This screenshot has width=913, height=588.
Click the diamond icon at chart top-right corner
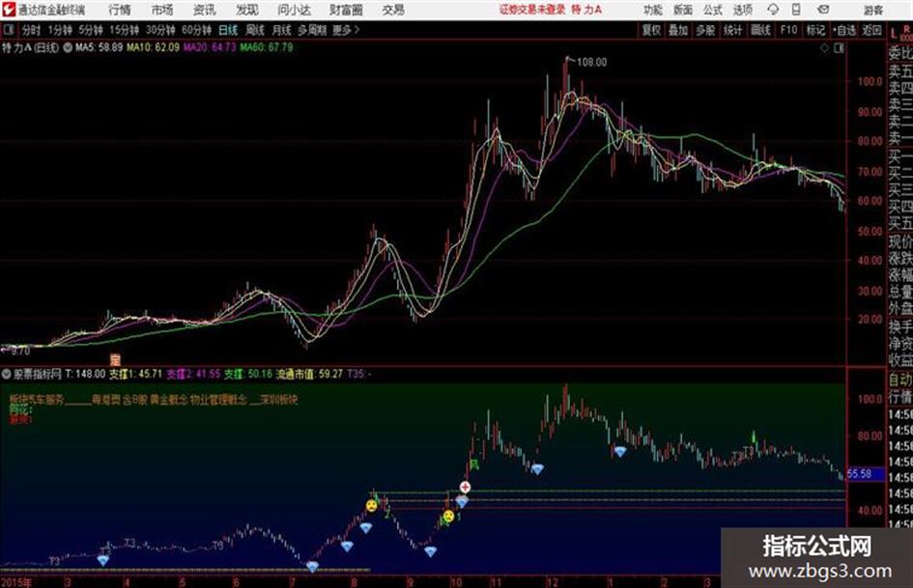824,48
